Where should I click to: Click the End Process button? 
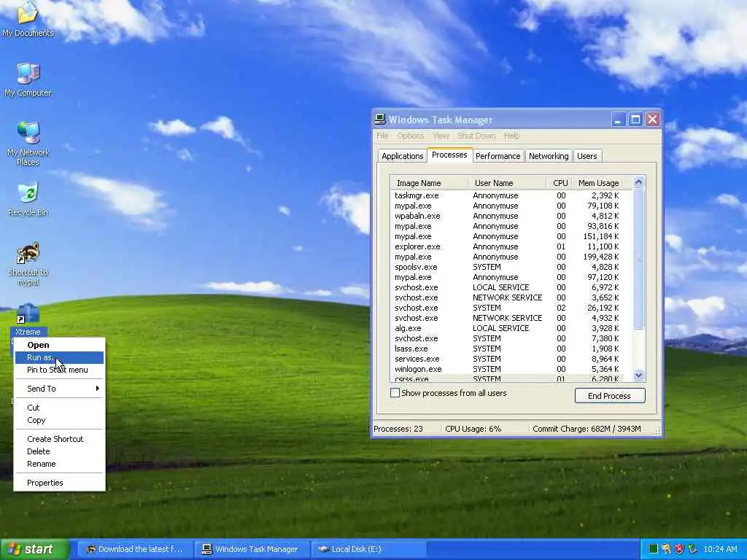point(609,396)
